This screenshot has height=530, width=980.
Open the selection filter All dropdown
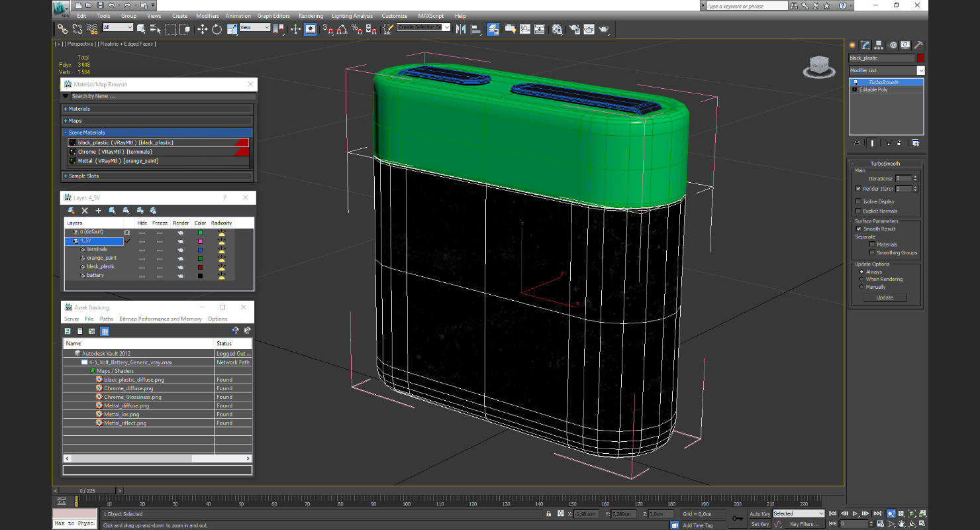118,27
